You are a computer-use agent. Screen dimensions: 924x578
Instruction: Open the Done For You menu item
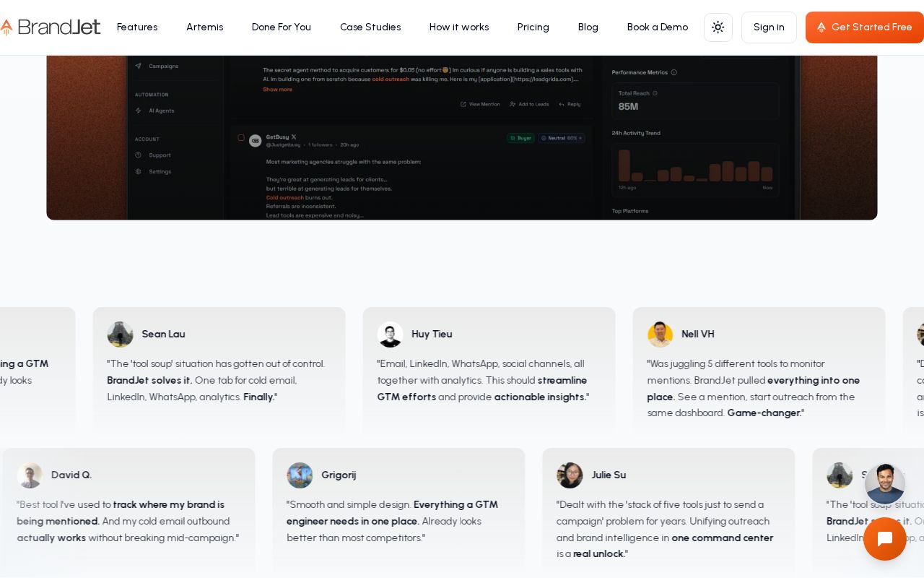pyautogui.click(x=282, y=27)
